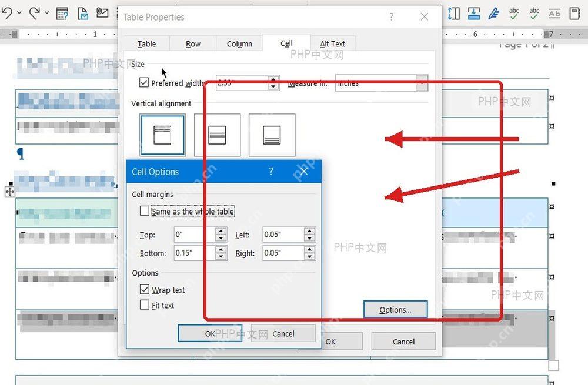The width and height of the screenshot is (588, 385).
Task: Toggle the Preferred width checkbox
Action: click(x=143, y=82)
